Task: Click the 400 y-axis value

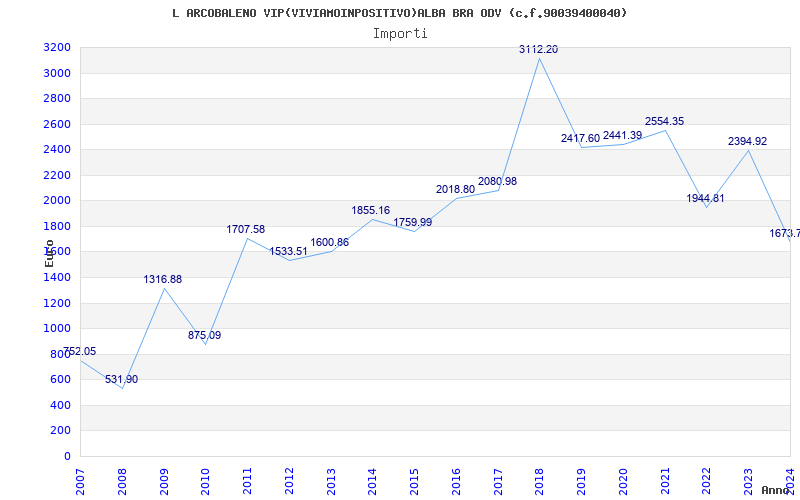Action: [x=60, y=406]
